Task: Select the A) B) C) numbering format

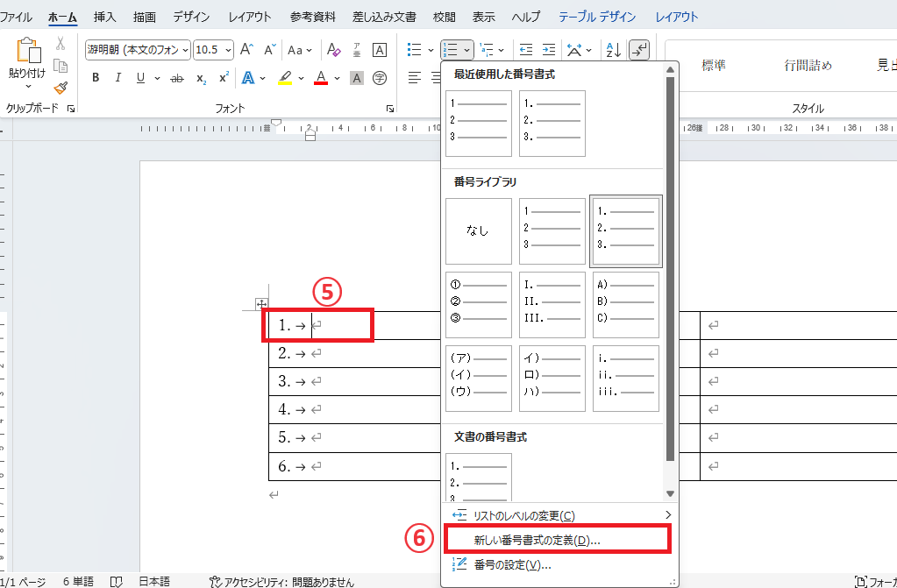Action: [x=626, y=304]
